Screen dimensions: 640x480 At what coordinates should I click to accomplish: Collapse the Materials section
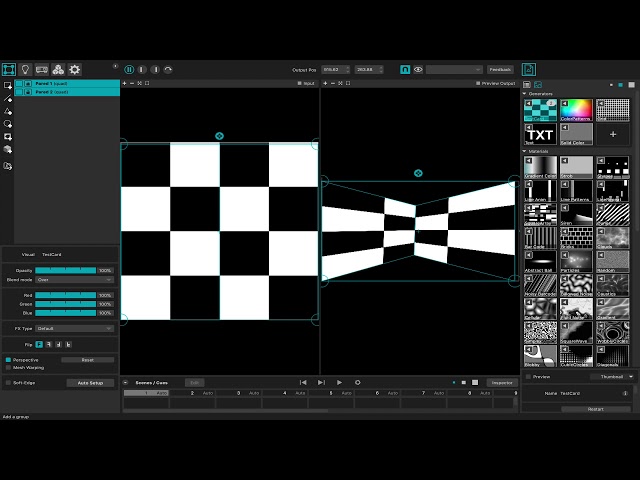pos(524,151)
